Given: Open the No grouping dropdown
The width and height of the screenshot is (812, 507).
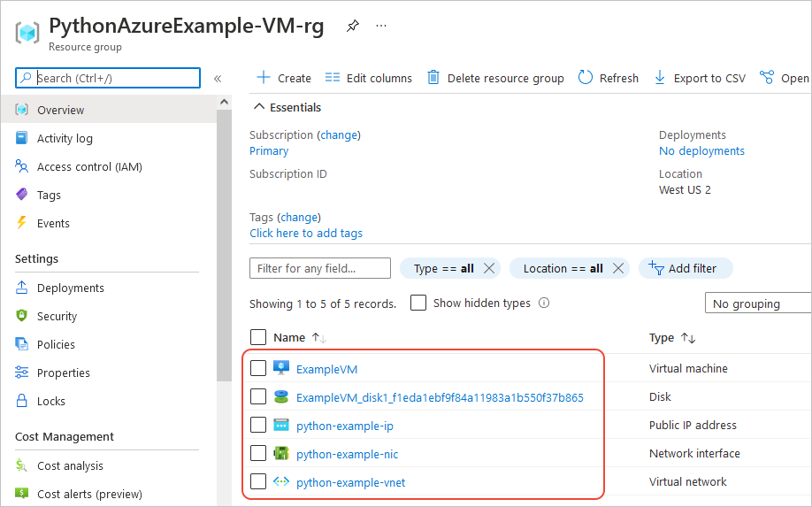Looking at the screenshot, I should [x=758, y=303].
